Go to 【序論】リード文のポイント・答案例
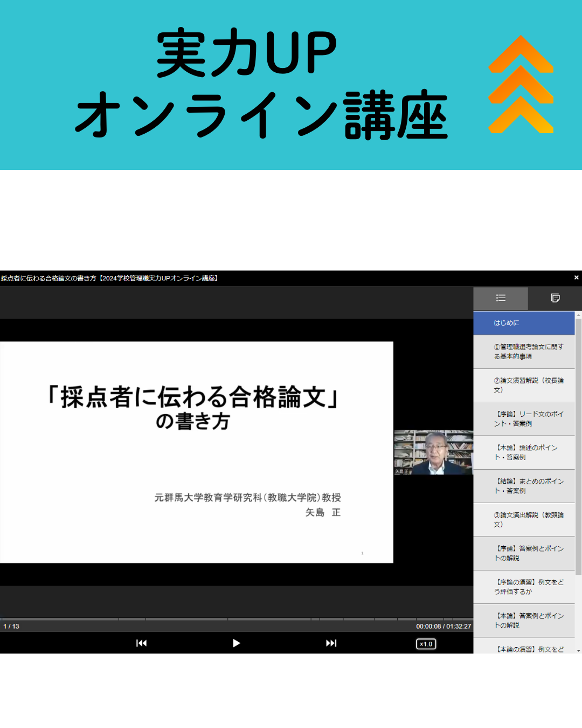The height and width of the screenshot is (728, 582). point(524,419)
